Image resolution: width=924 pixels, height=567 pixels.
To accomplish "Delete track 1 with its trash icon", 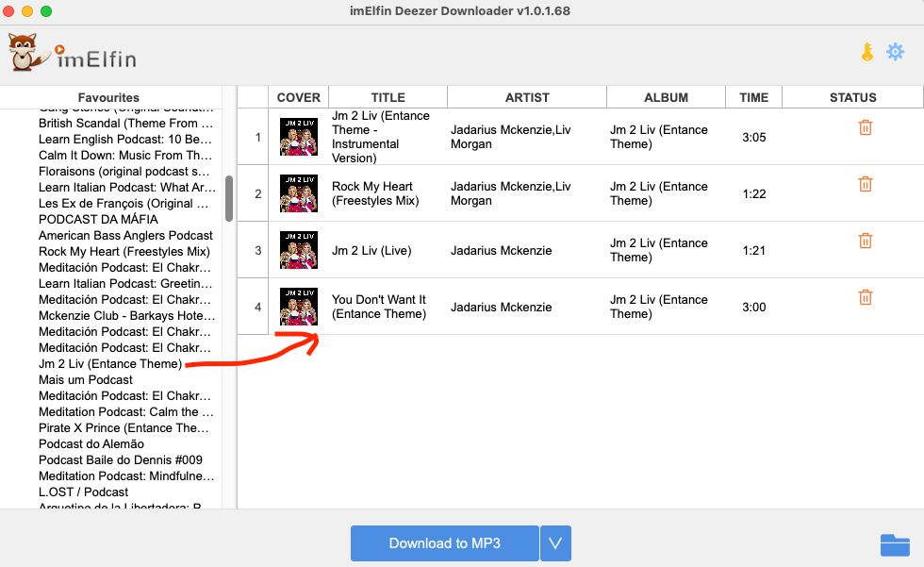I will coord(866,127).
